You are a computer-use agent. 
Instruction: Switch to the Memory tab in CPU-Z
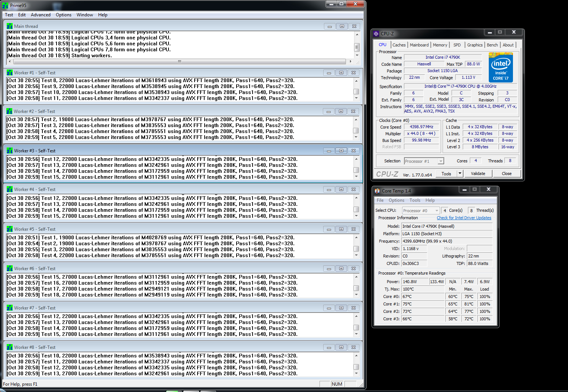point(440,45)
